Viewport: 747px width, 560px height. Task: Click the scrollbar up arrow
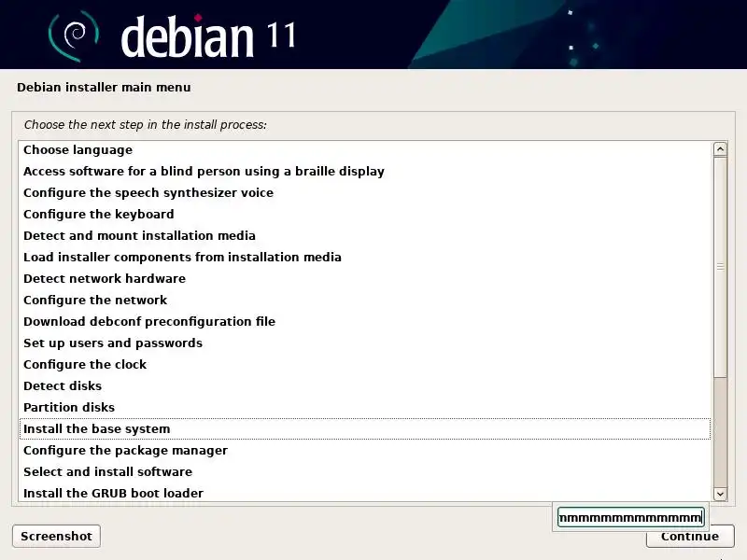[x=720, y=149]
